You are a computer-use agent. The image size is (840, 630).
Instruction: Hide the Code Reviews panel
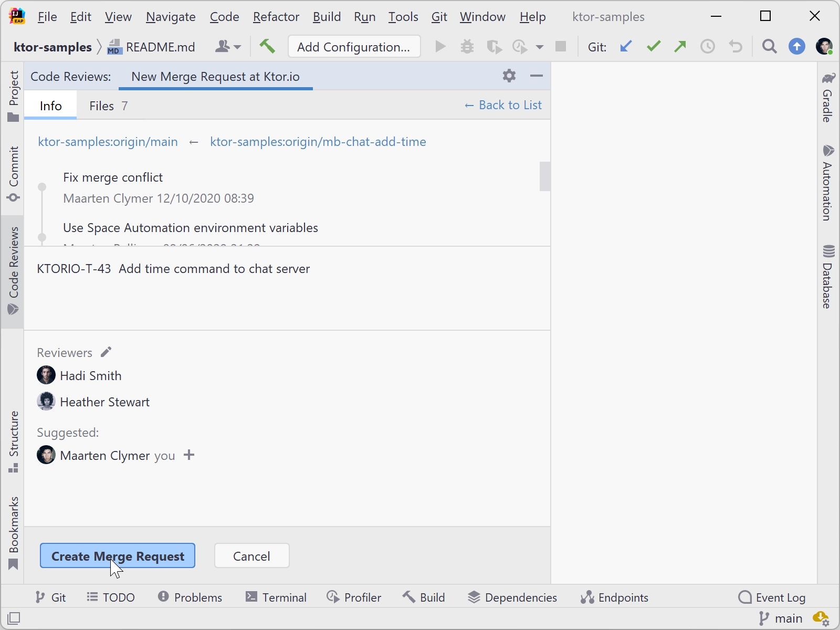pyautogui.click(x=537, y=76)
